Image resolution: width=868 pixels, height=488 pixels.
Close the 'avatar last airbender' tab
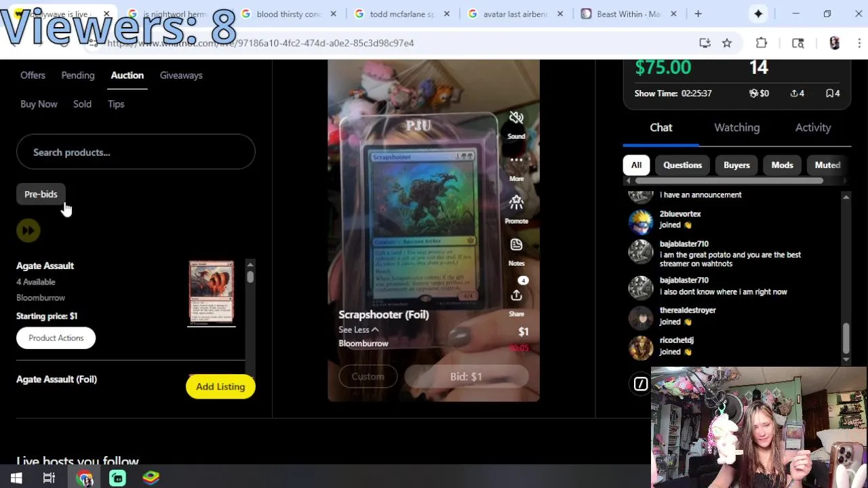pyautogui.click(x=559, y=14)
